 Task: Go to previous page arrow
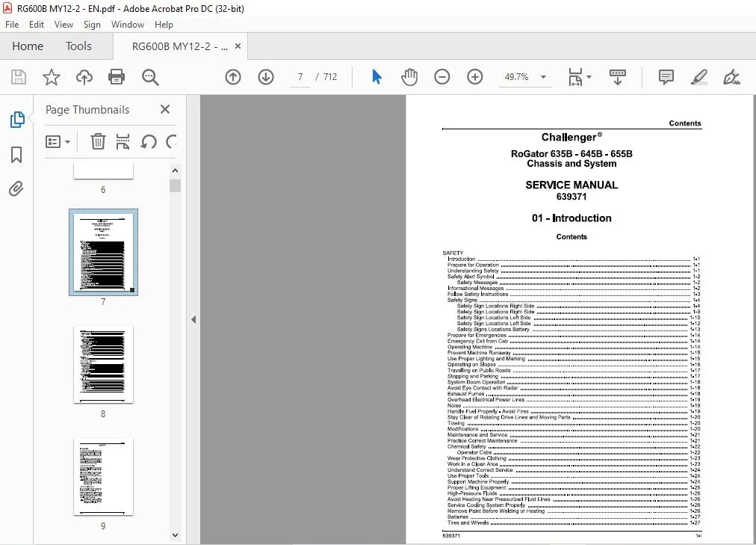tap(233, 77)
